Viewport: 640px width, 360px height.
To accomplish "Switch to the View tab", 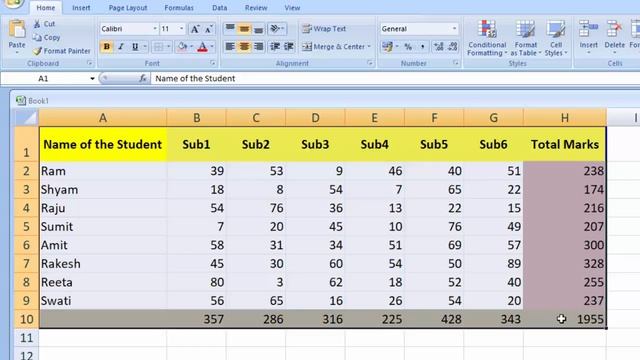I will (x=292, y=8).
